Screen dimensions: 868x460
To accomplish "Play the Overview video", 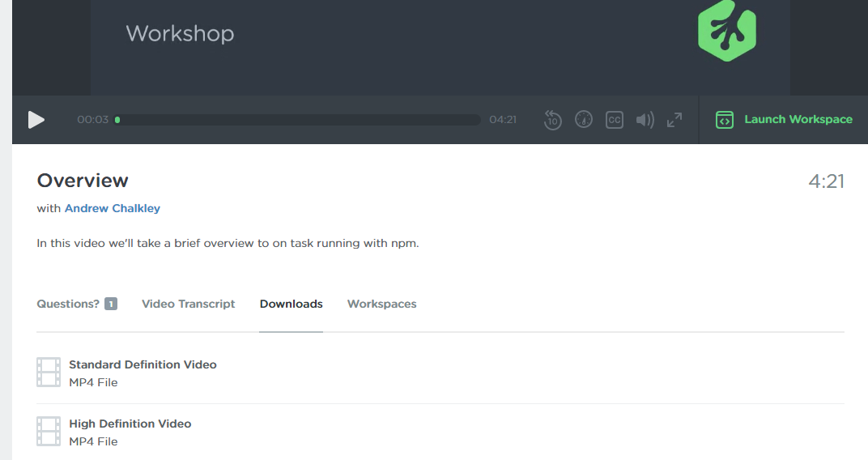I will [x=36, y=120].
